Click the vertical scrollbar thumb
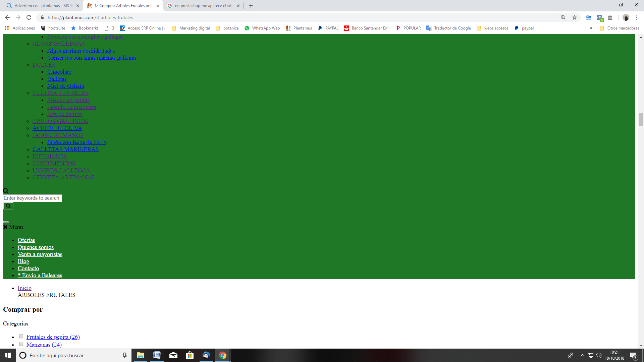Screen dimensions: 644x362 [641, 120]
